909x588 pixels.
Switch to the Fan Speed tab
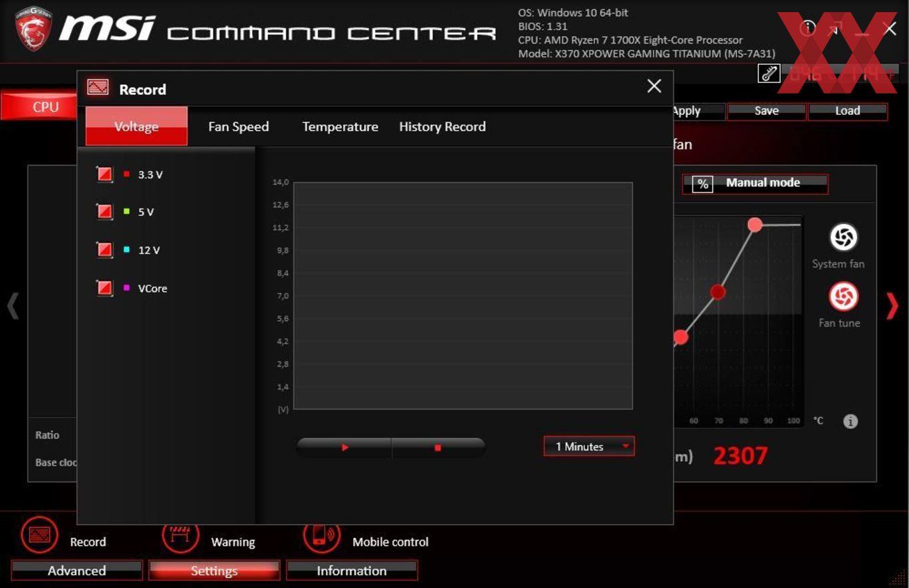point(239,126)
